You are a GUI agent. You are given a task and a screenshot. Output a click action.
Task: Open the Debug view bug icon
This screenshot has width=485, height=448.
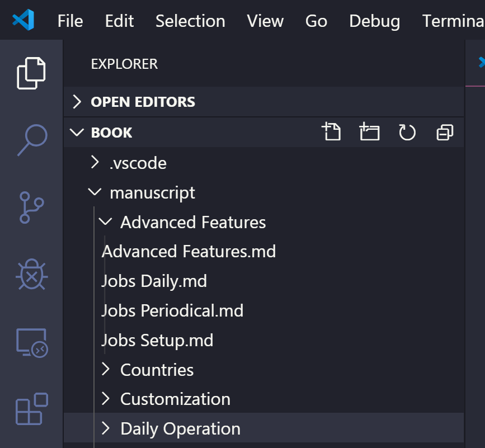point(31,275)
